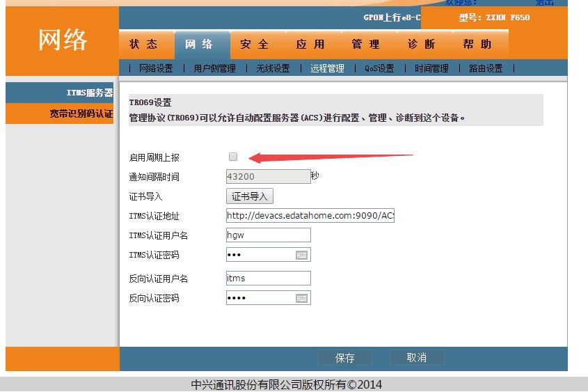Select 无线设置 in the submenu bar

pyautogui.click(x=273, y=68)
